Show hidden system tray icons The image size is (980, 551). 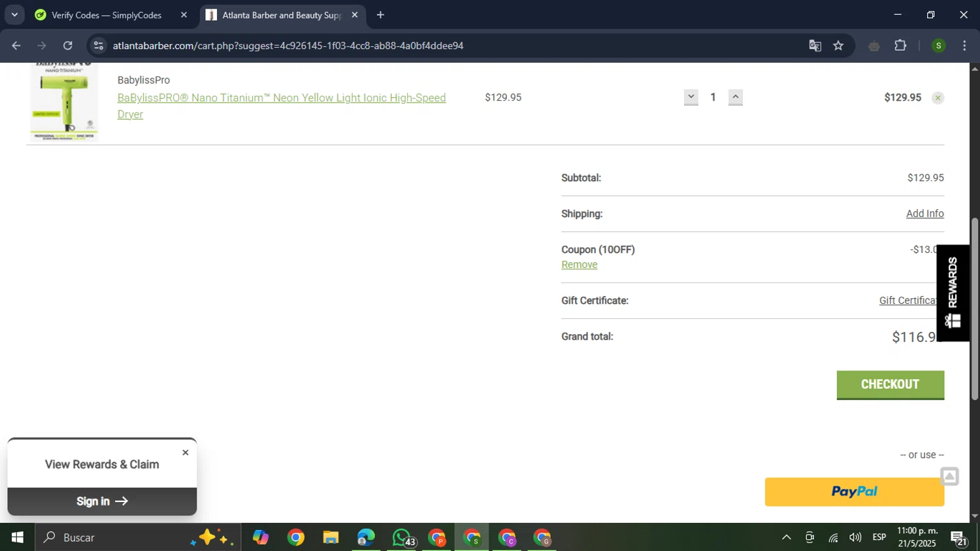787,537
